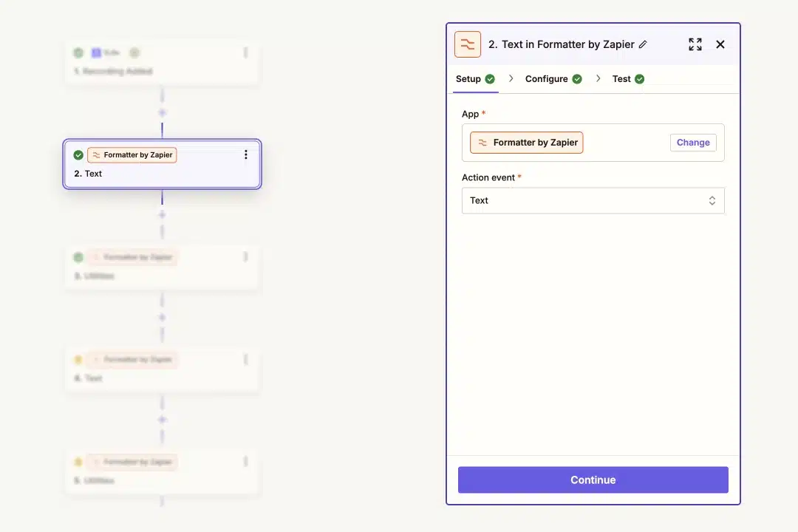The height and width of the screenshot is (532, 798).
Task: Open the Action event dropdown
Action: 593,200
